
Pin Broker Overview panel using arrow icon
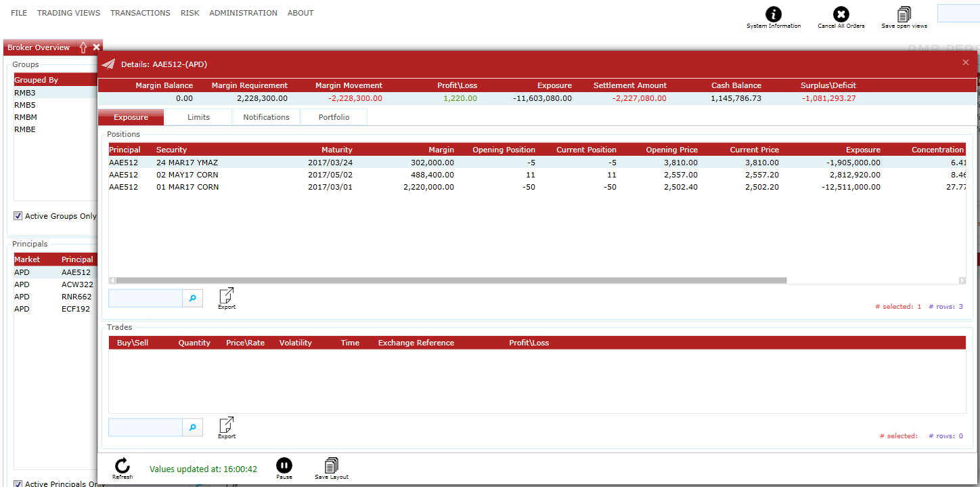[83, 47]
